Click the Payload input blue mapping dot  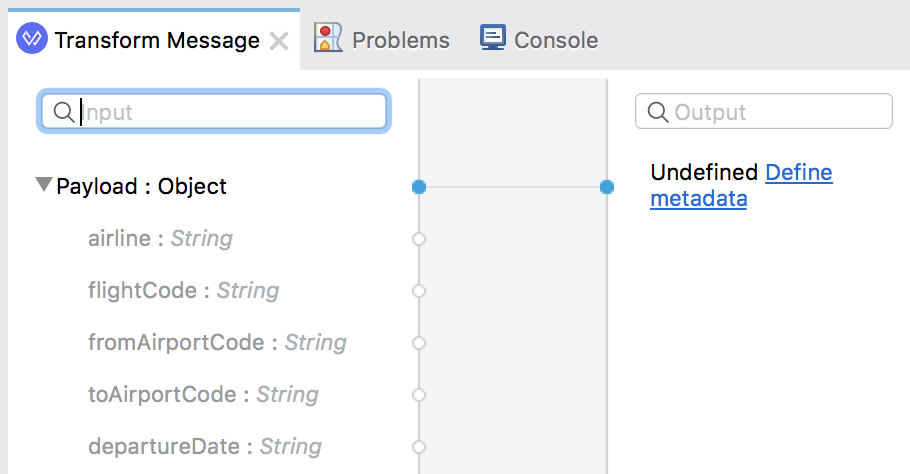coord(419,187)
